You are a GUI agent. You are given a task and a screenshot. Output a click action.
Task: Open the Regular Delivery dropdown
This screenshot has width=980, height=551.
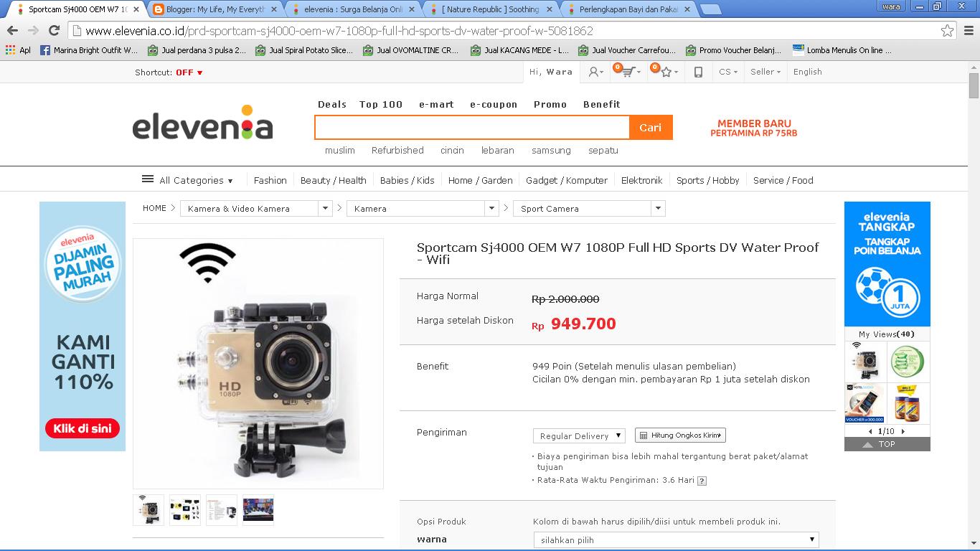point(579,435)
